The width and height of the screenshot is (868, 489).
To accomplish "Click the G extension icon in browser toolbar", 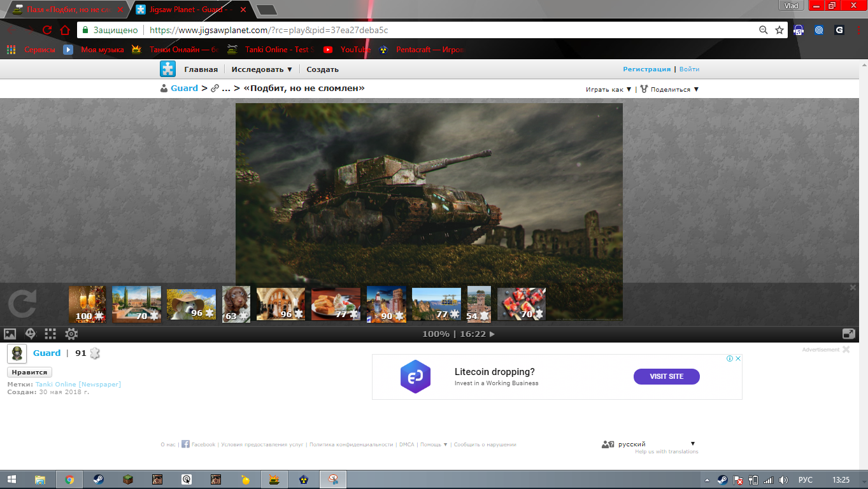I will (839, 30).
